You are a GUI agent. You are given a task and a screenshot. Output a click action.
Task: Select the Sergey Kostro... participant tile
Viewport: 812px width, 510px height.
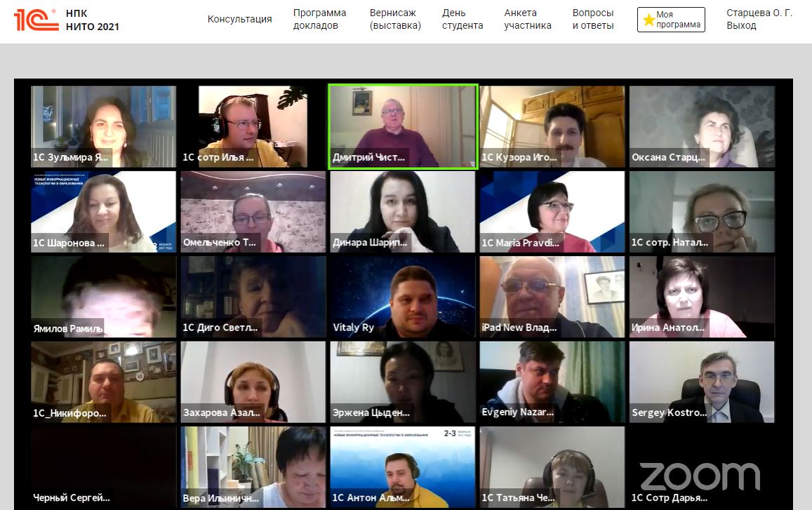[x=702, y=382]
